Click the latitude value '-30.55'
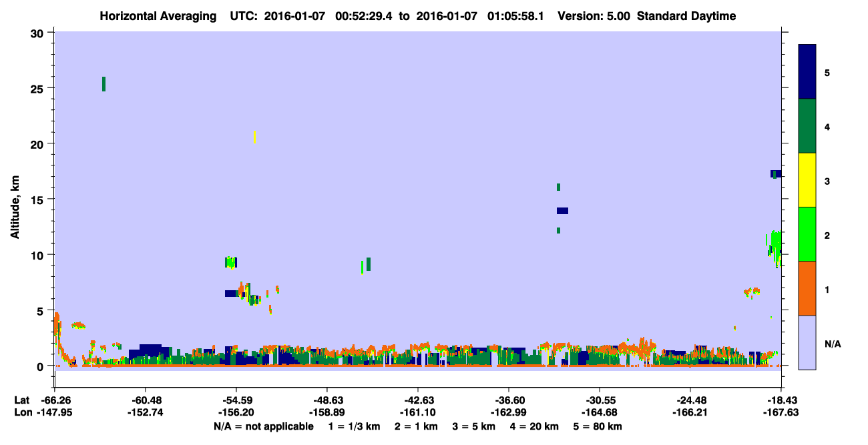This screenshot has width=868, height=445. tap(600, 400)
